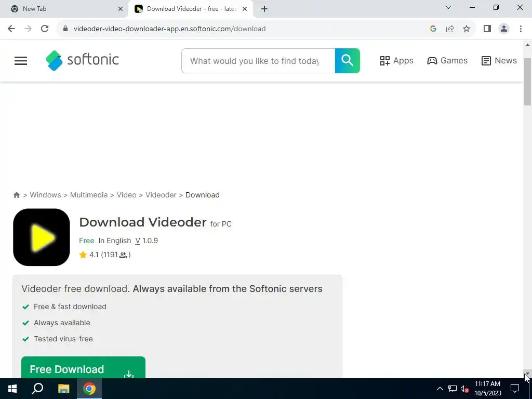Open a new browser tab
Screen dimensions: 532x399
tap(264, 9)
